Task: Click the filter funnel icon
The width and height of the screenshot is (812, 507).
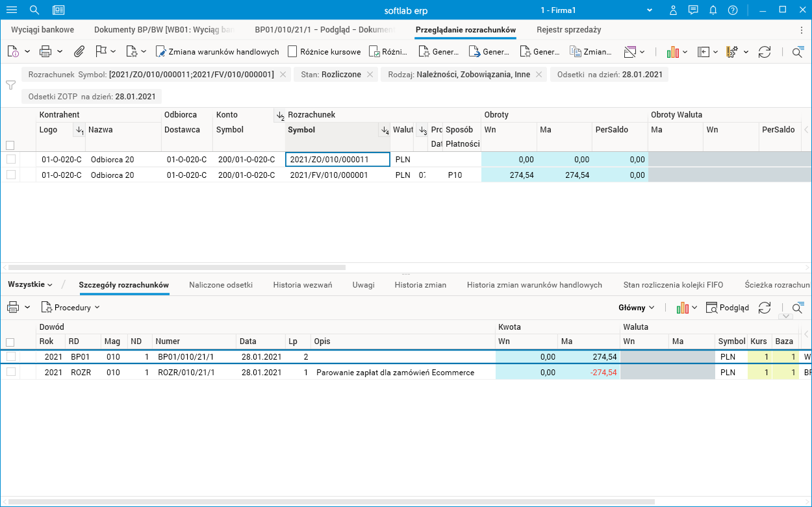Action: tap(10, 85)
